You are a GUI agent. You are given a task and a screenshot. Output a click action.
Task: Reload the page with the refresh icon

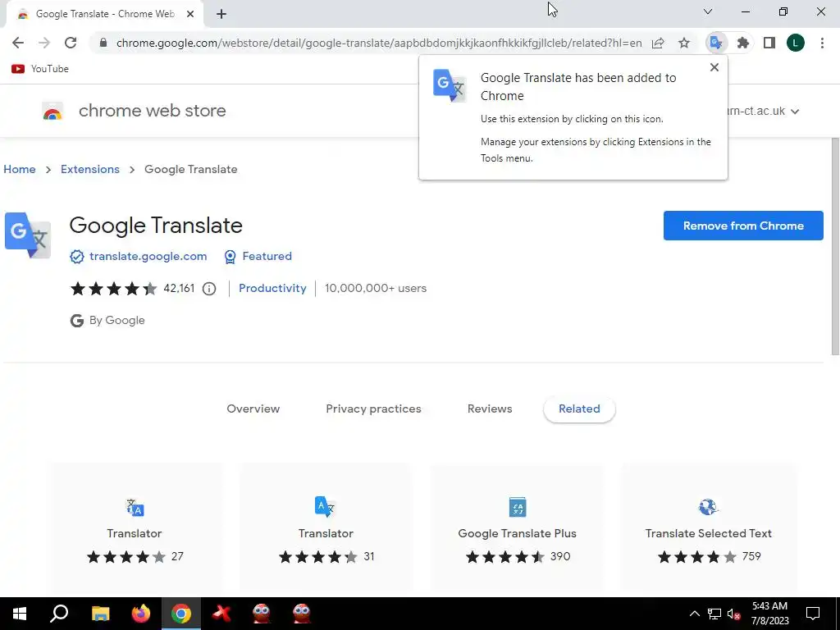tap(71, 43)
